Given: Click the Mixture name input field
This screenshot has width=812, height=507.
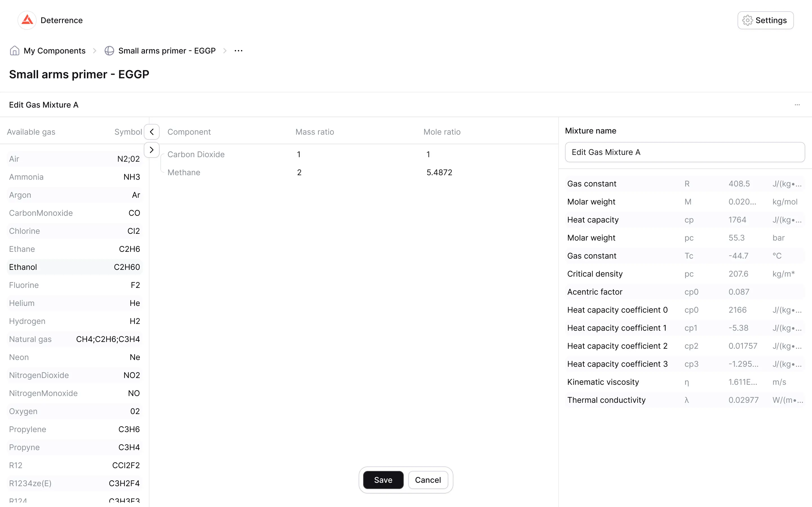Looking at the screenshot, I should (x=685, y=152).
